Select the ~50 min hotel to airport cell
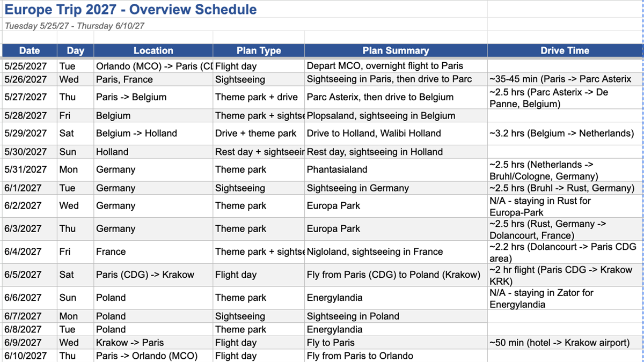The width and height of the screenshot is (644, 362). click(x=565, y=343)
